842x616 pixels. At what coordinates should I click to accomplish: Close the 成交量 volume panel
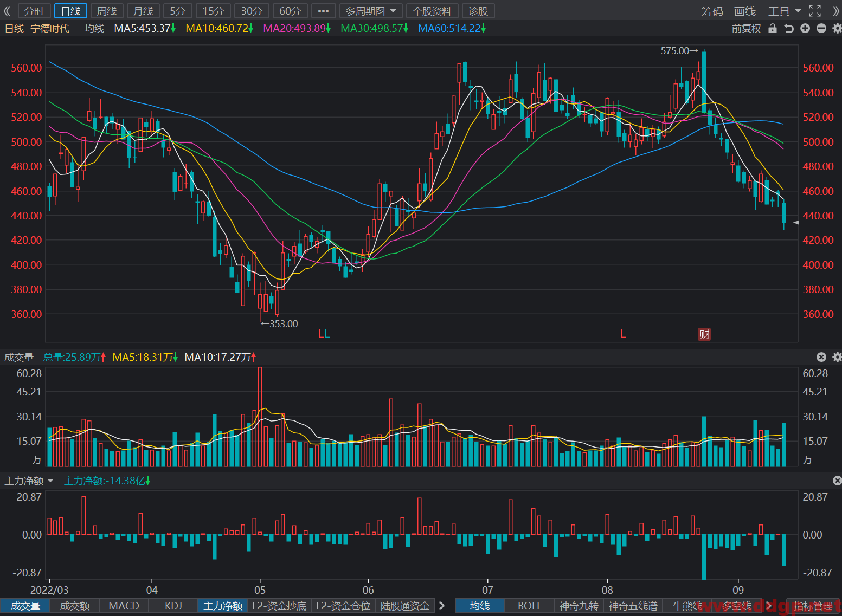click(821, 356)
